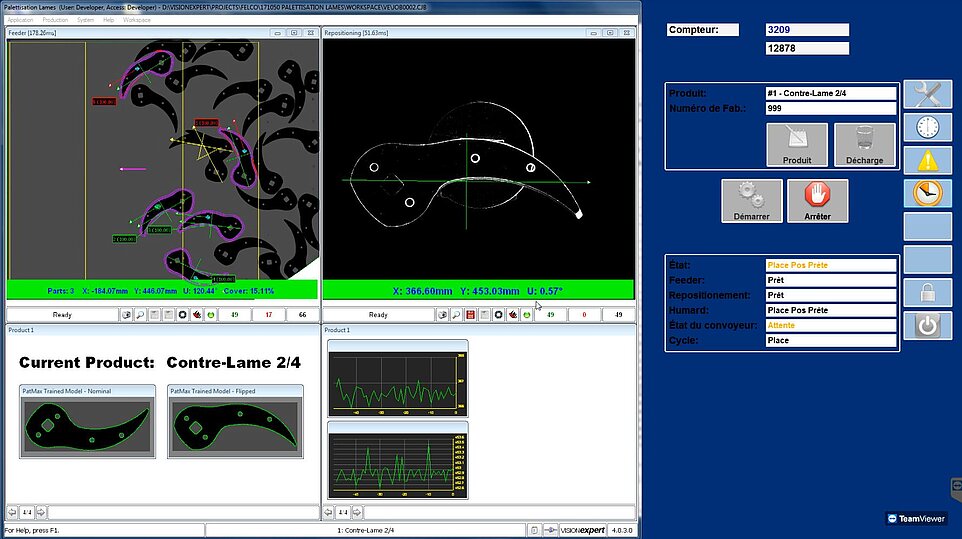Image resolution: width=962 pixels, height=539 pixels.
Task: Click the orange timer icon button
Action: (928, 193)
